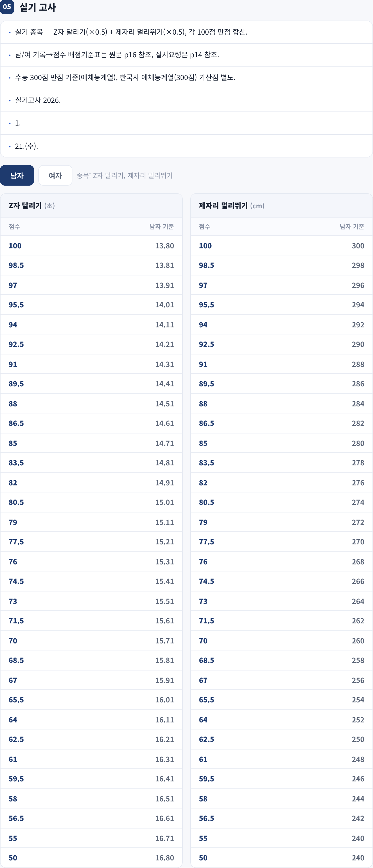373x868 pixels.
Task: Click the 05 section number badge
Action: 7,7
